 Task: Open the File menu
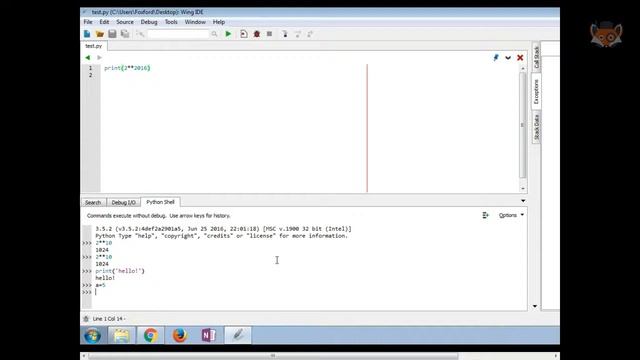[88, 22]
